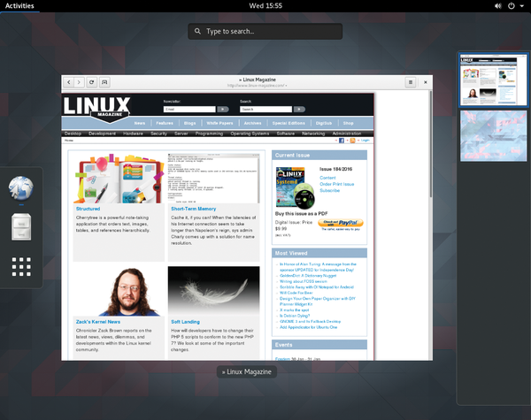The height and width of the screenshot is (420, 531).
Task: Open the volume indicator in top bar
Action: click(497, 6)
